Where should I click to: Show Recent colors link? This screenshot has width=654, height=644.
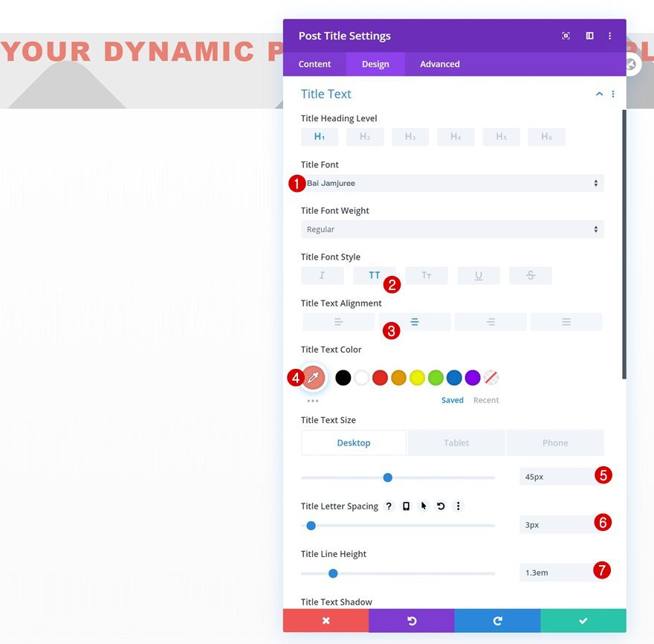[x=486, y=400]
